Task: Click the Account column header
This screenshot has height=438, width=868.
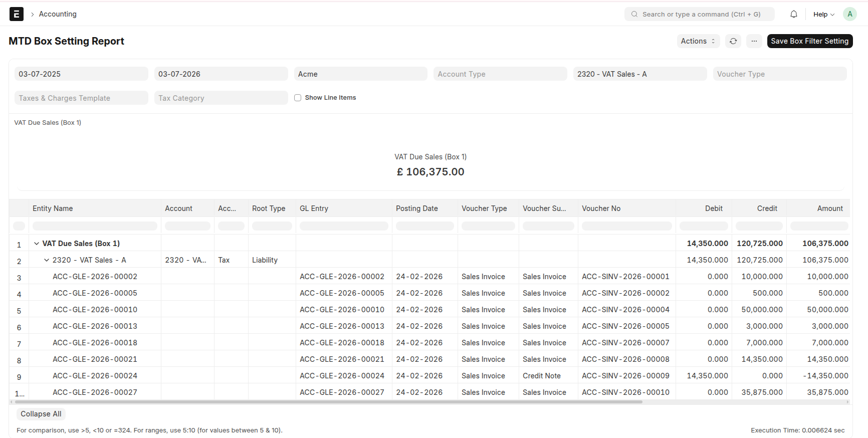Action: point(187,208)
